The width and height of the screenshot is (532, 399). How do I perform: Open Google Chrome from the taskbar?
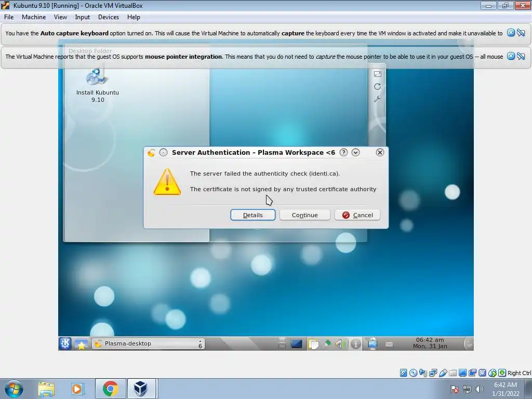click(x=110, y=389)
